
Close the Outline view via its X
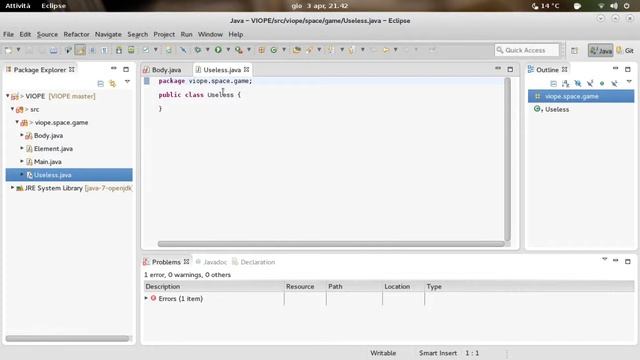pyautogui.click(x=564, y=69)
